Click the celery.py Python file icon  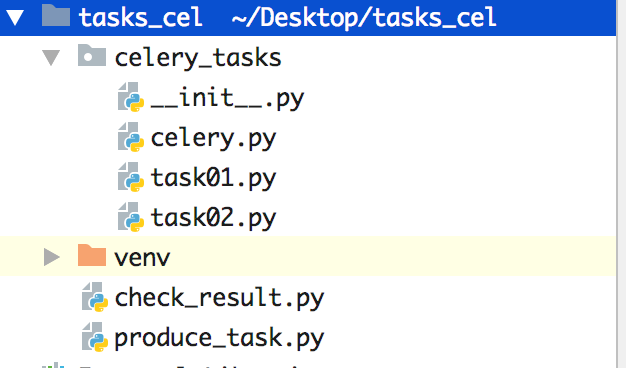(x=131, y=137)
